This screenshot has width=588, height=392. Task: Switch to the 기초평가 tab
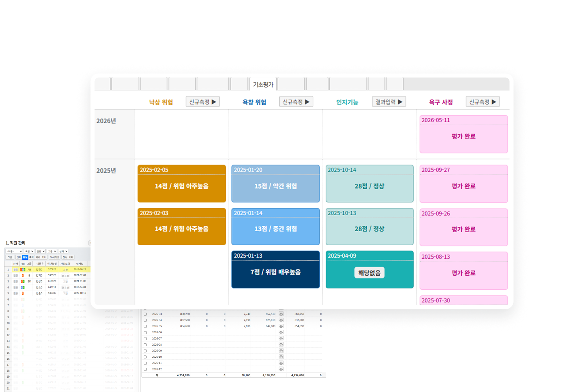pyautogui.click(x=263, y=85)
